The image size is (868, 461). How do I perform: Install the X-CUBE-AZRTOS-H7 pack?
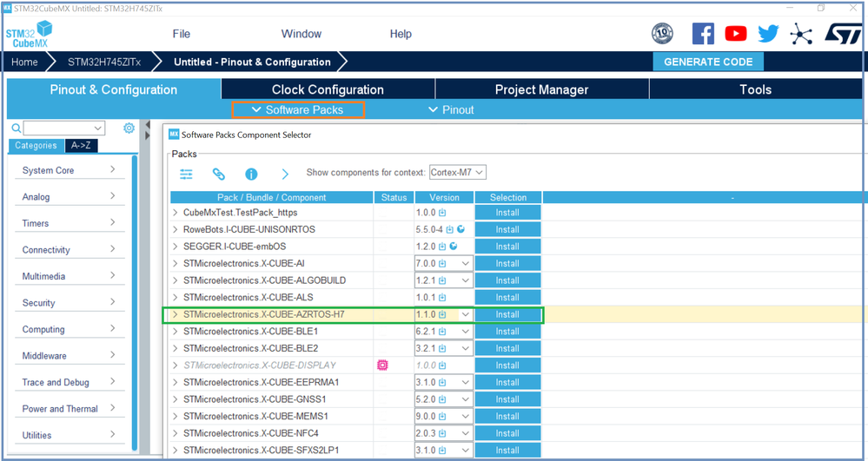coord(507,314)
